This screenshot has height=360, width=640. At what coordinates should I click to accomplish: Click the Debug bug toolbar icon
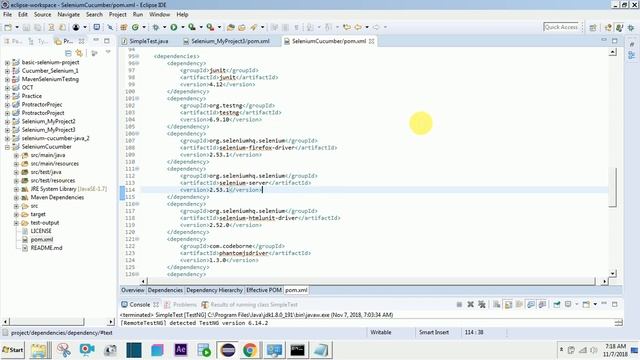[156, 27]
